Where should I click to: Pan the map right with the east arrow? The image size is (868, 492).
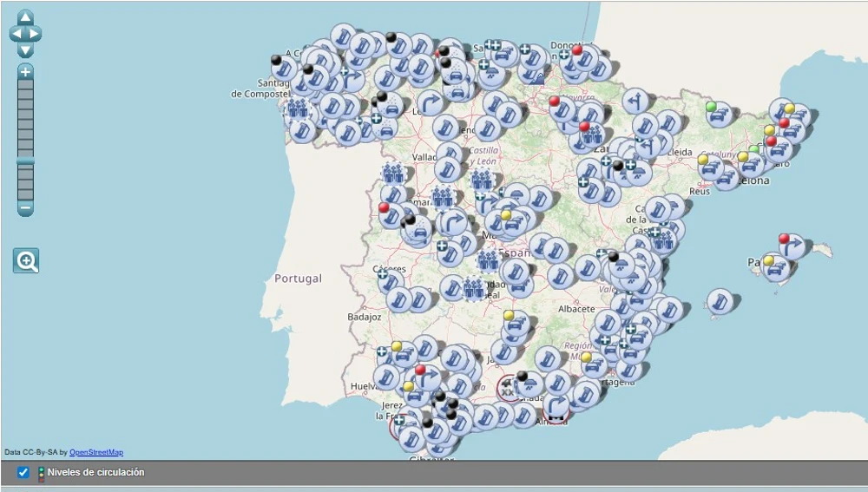click(x=36, y=34)
